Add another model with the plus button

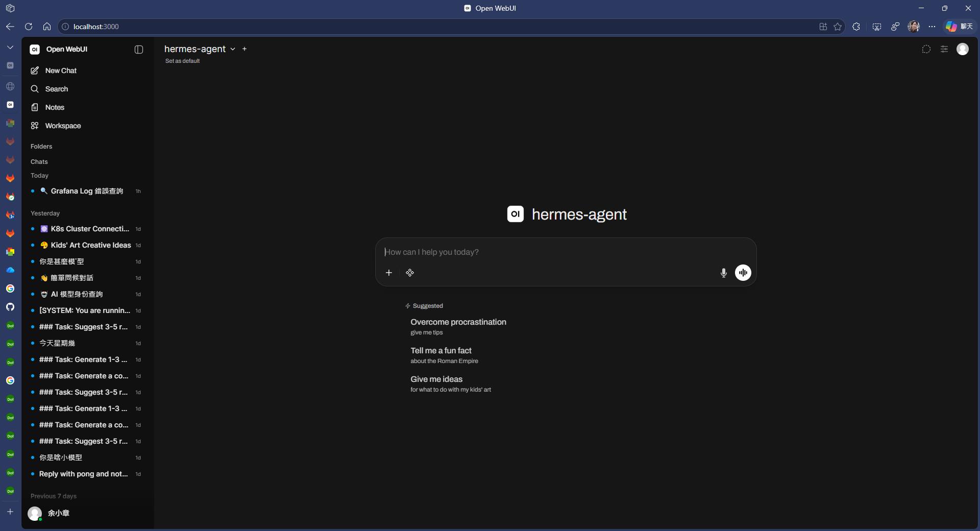(x=244, y=49)
